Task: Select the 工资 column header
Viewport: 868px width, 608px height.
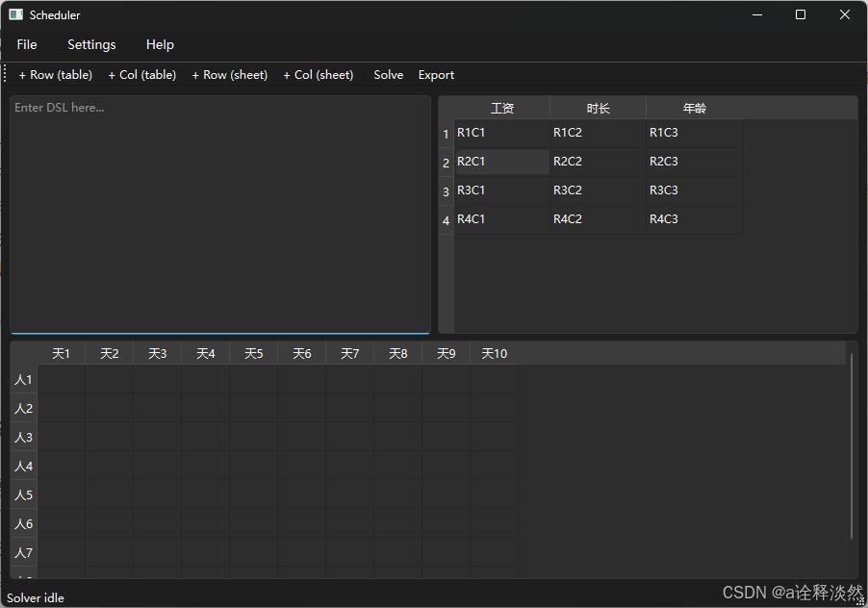Action: click(502, 108)
